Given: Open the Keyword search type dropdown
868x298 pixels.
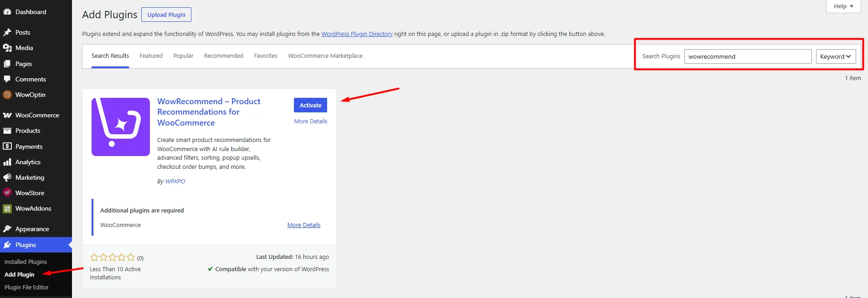Looking at the screenshot, I should click(836, 56).
